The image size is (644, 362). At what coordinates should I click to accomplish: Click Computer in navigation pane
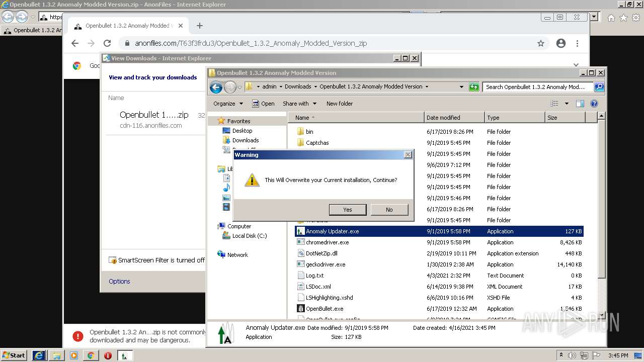[x=239, y=226]
